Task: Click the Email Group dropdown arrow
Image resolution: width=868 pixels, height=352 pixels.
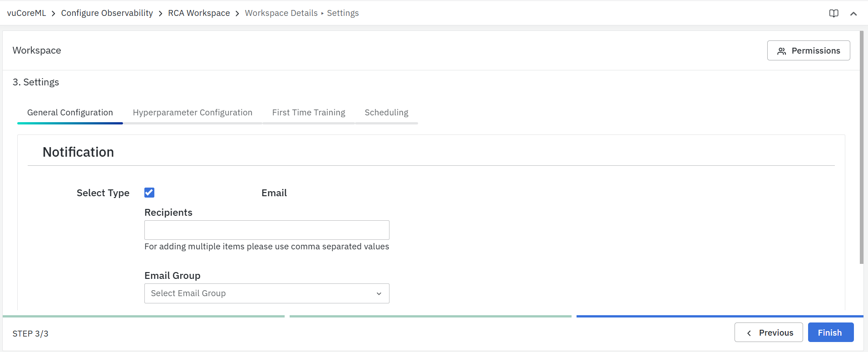Action: pos(379,294)
